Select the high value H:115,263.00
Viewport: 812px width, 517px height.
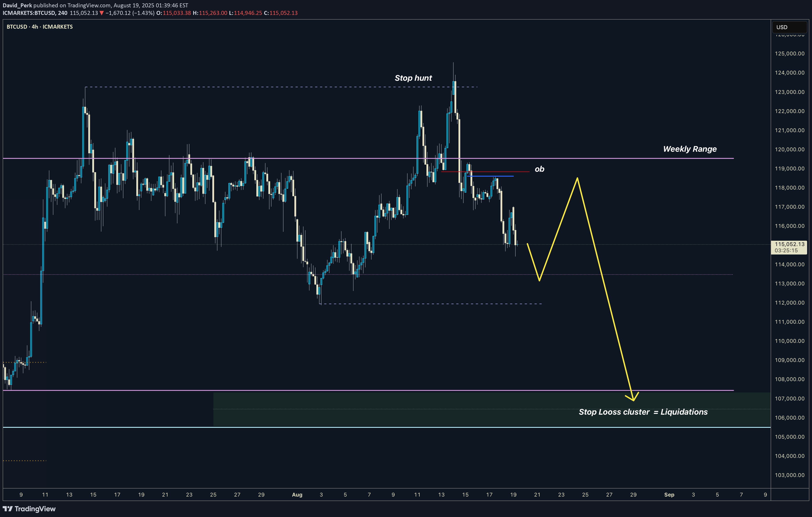(210, 13)
